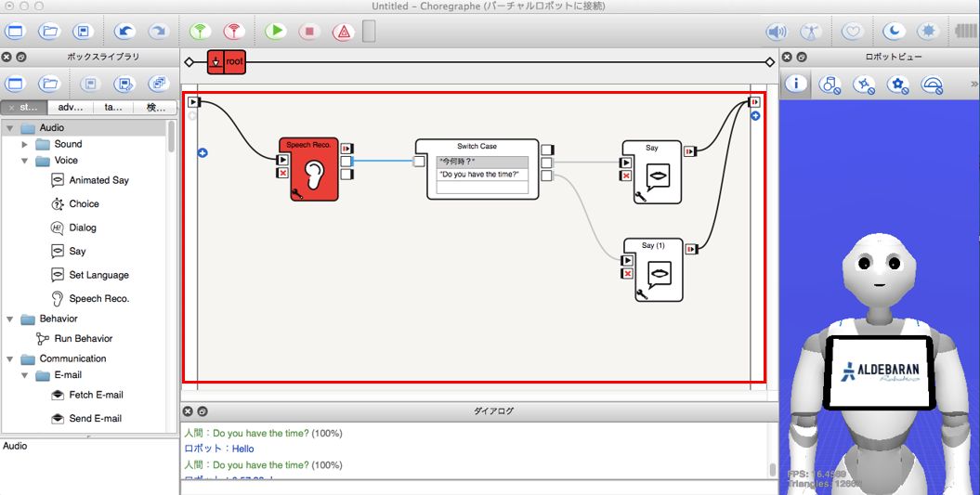
Task: Connect to a robot with the green antenna
Action: click(200, 32)
